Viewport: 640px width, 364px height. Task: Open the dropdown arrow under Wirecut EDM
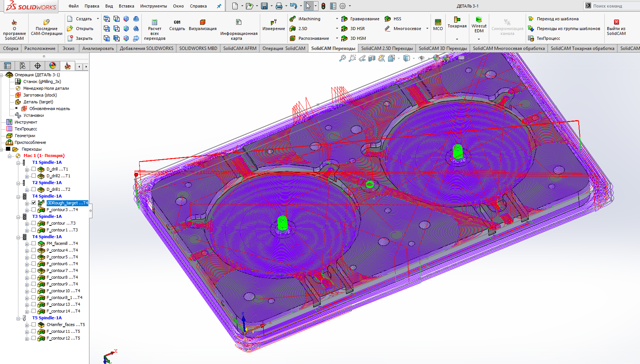tap(479, 39)
